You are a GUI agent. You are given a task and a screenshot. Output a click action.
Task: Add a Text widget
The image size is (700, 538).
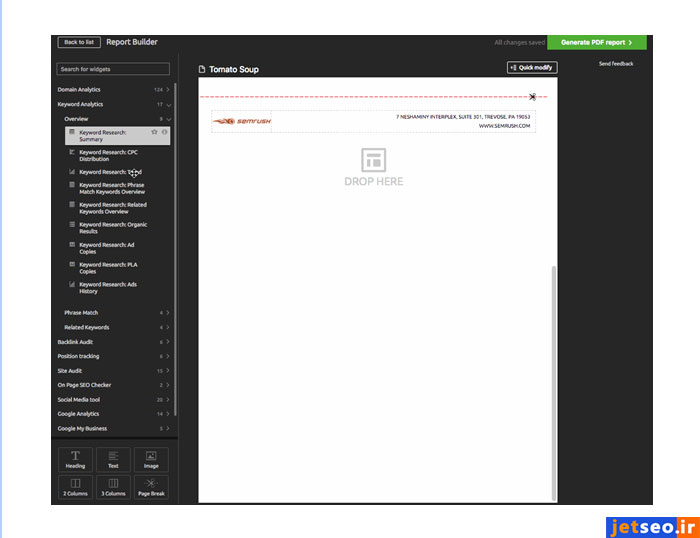(x=113, y=459)
